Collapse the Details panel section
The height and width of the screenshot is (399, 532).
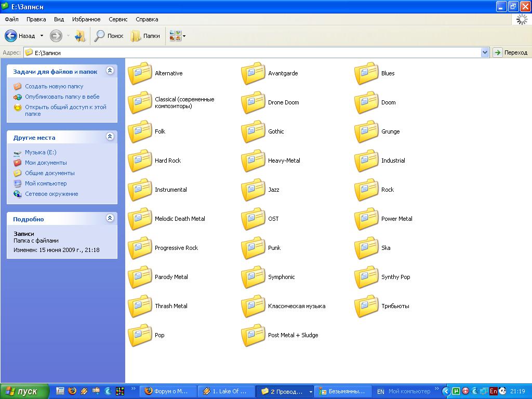coord(110,218)
